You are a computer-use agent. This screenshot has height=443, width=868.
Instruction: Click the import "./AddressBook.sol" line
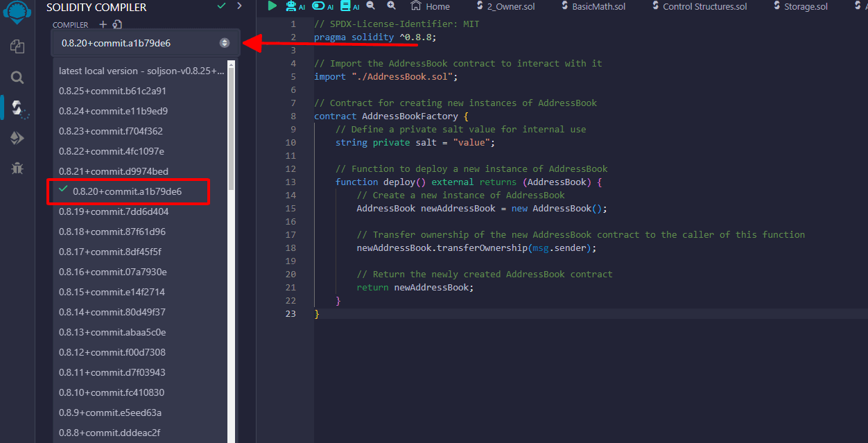[x=386, y=76]
